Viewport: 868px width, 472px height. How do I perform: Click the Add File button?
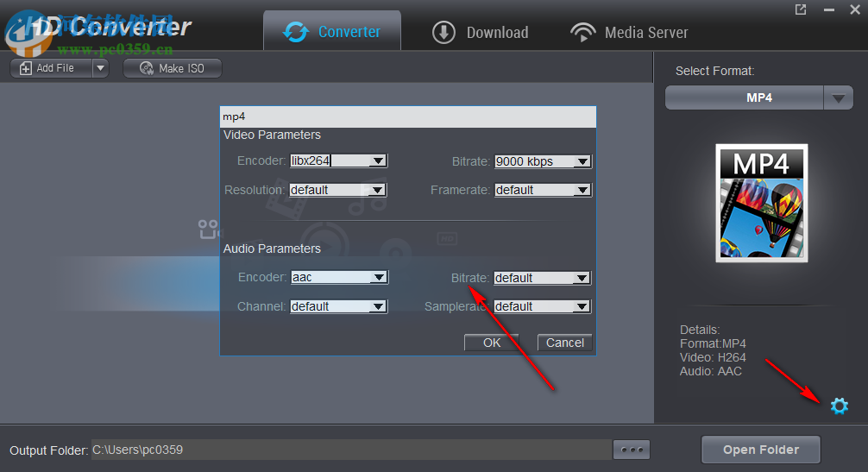pyautogui.click(x=51, y=68)
